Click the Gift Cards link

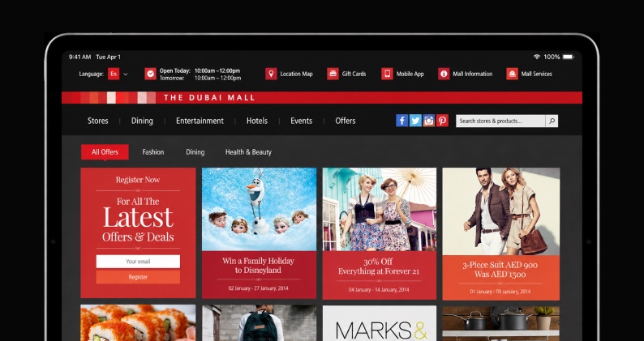(354, 74)
